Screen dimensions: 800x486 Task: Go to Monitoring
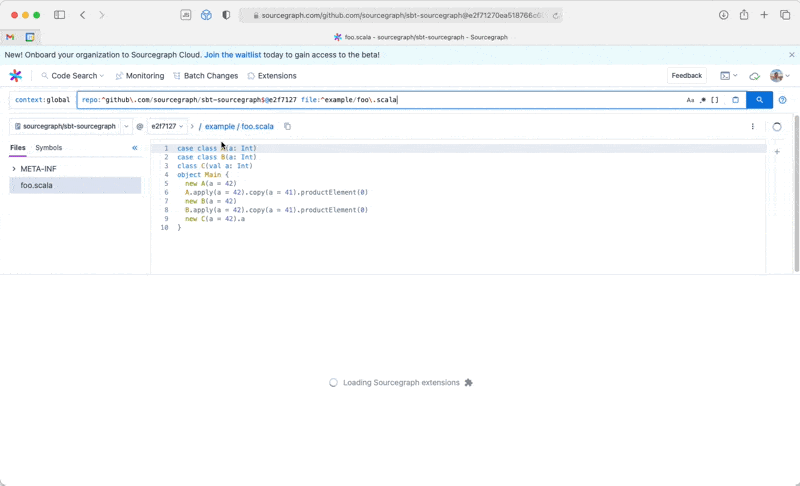tap(140, 75)
